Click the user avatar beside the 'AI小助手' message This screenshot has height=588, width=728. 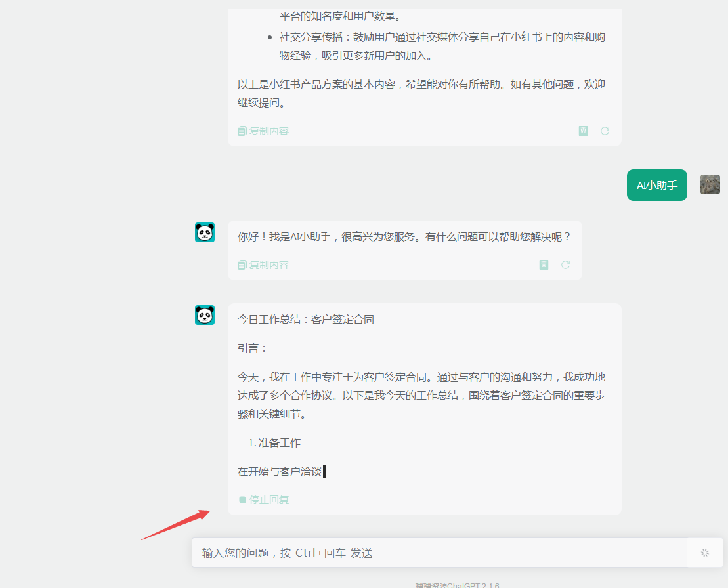(710, 184)
